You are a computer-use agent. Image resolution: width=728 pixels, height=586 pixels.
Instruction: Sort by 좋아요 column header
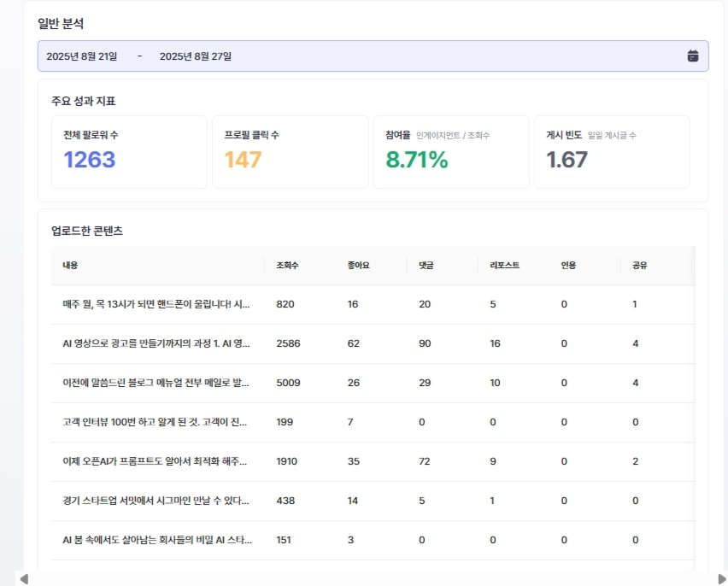[358, 265]
